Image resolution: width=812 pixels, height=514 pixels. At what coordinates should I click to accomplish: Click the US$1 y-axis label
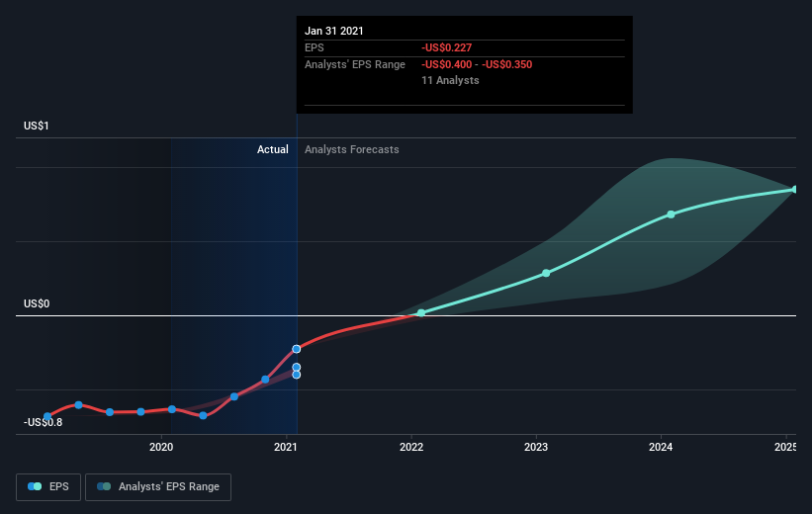coord(37,126)
